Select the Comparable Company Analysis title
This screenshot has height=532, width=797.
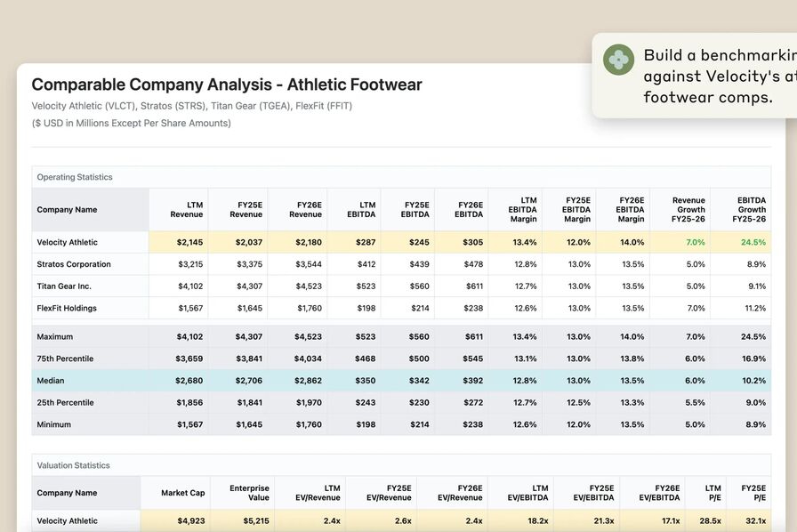[x=227, y=85]
